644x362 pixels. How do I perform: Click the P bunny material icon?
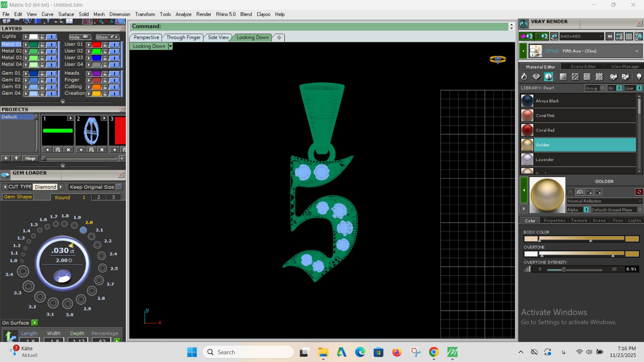(x=626, y=77)
